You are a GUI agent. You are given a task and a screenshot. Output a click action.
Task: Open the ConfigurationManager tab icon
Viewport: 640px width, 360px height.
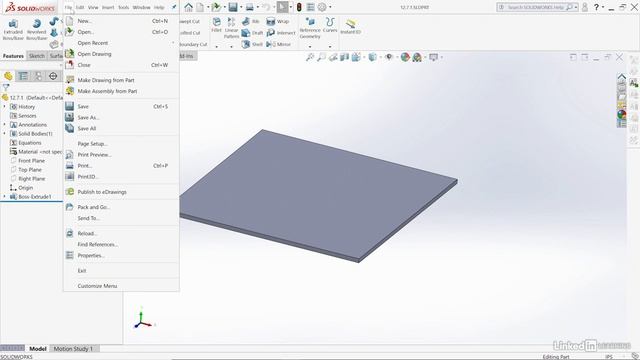(38, 76)
